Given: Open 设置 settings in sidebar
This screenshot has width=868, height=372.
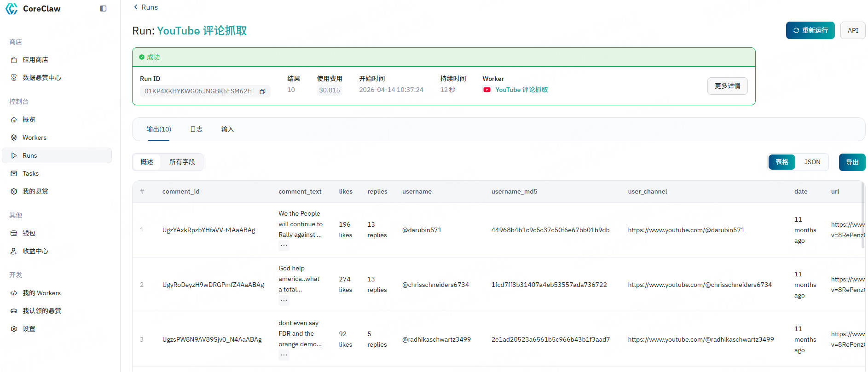Looking at the screenshot, I should tap(29, 329).
